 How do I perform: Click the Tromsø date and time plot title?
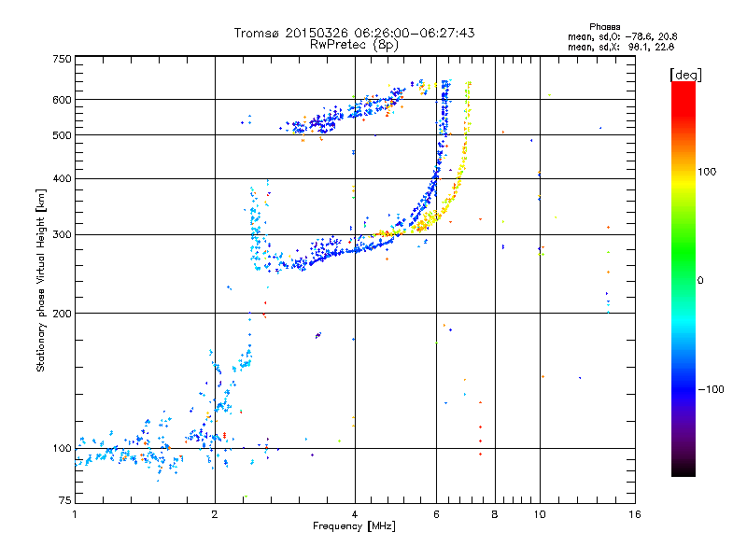pyautogui.click(x=354, y=33)
